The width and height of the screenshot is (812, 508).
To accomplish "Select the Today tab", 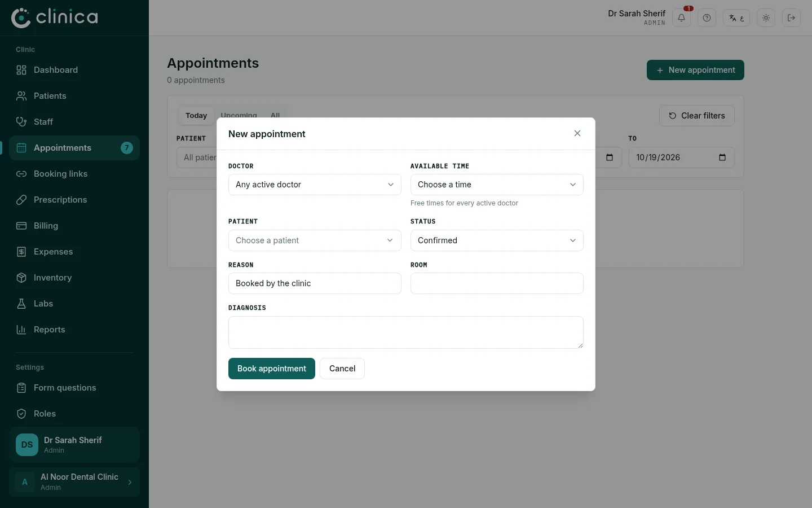I will [196, 116].
